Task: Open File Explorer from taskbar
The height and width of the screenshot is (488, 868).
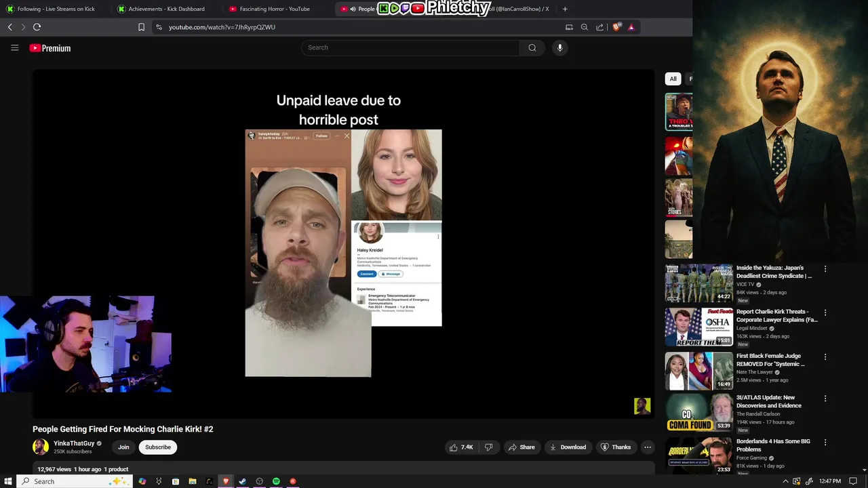Action: pos(193,481)
